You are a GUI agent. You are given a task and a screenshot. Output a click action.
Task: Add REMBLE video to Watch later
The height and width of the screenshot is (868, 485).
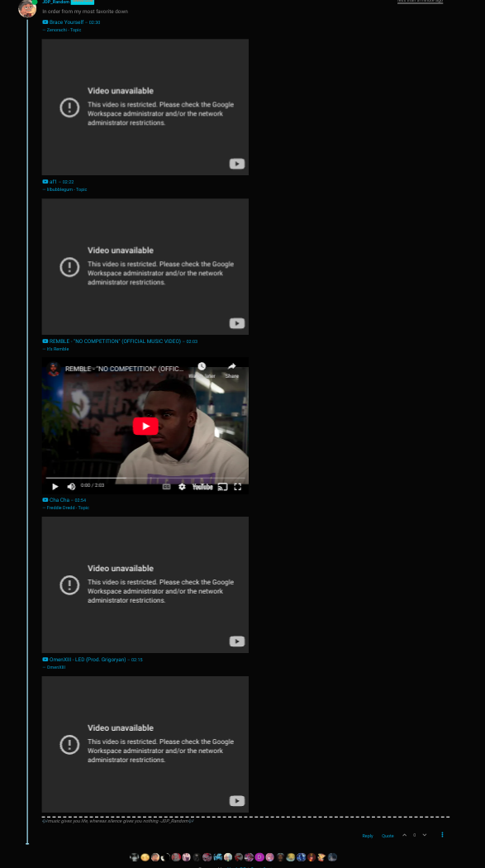(202, 370)
